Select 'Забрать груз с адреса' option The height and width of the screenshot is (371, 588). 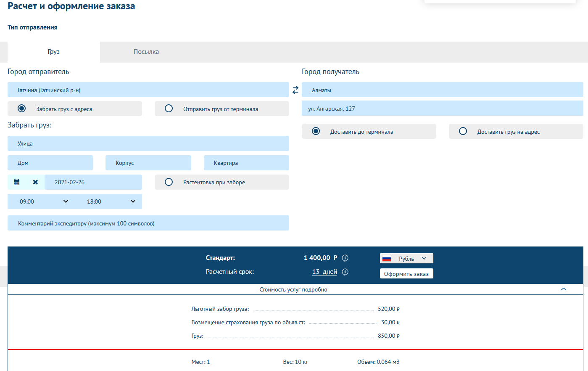click(22, 109)
